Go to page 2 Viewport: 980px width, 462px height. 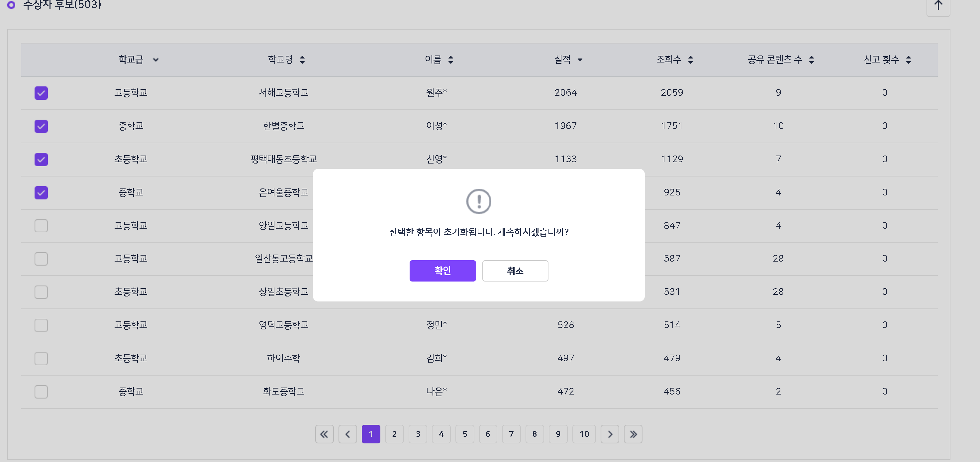point(394,434)
